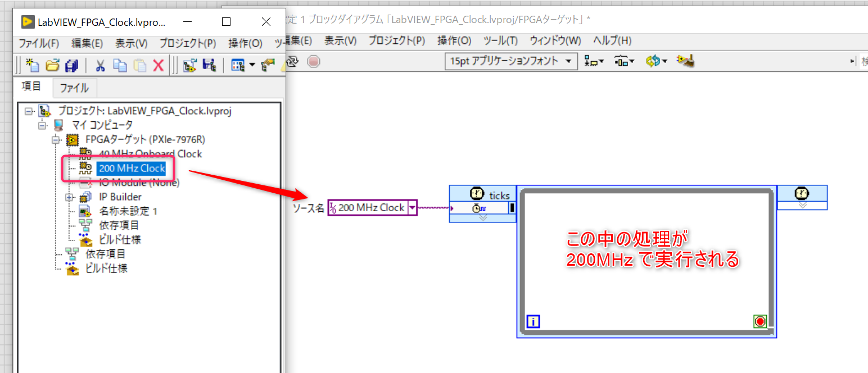Collapse the FPGAターゲット tree node
Image resolution: width=868 pixels, height=373 pixels.
click(57, 139)
